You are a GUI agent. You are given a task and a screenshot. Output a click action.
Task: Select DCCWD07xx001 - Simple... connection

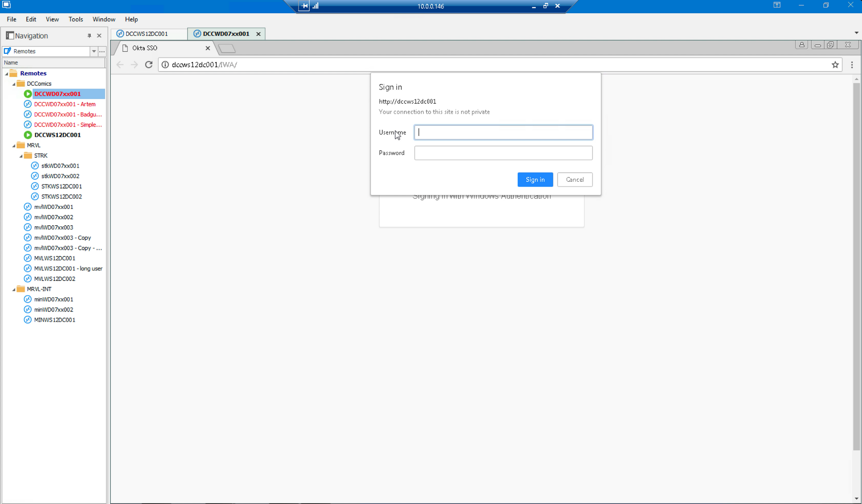pyautogui.click(x=68, y=125)
